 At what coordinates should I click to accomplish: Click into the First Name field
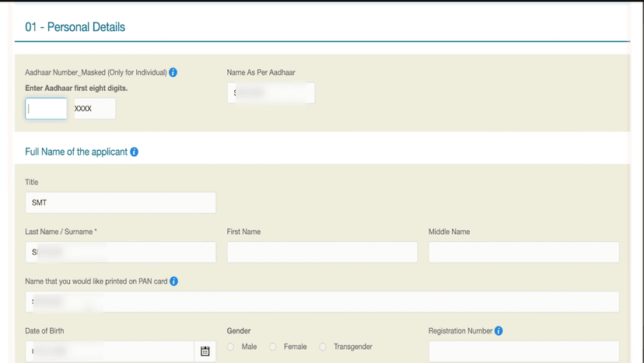pos(322,252)
